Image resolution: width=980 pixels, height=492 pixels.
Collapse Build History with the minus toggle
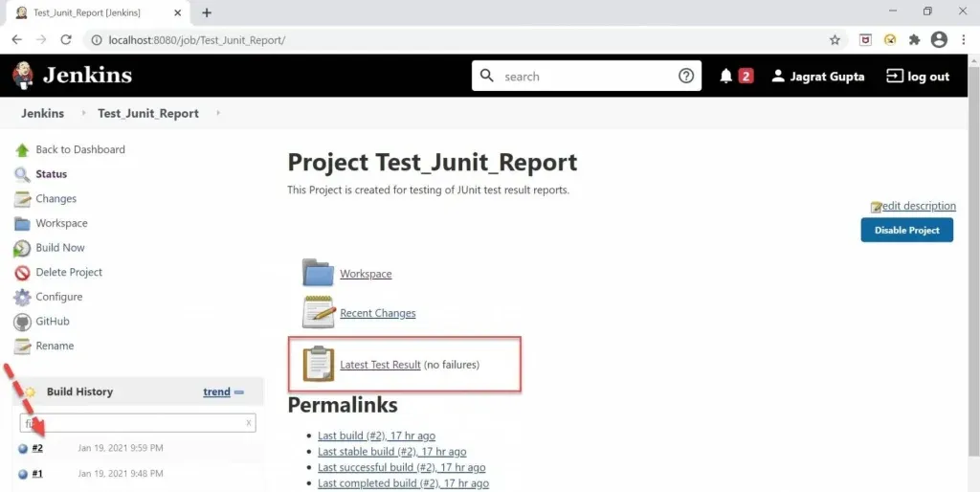238,392
